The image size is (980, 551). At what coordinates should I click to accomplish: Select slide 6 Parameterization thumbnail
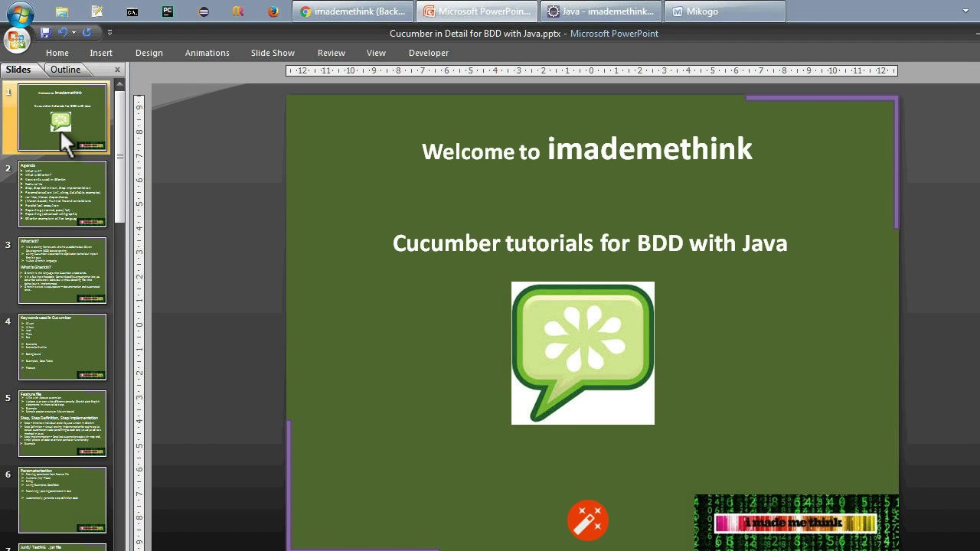[63, 500]
